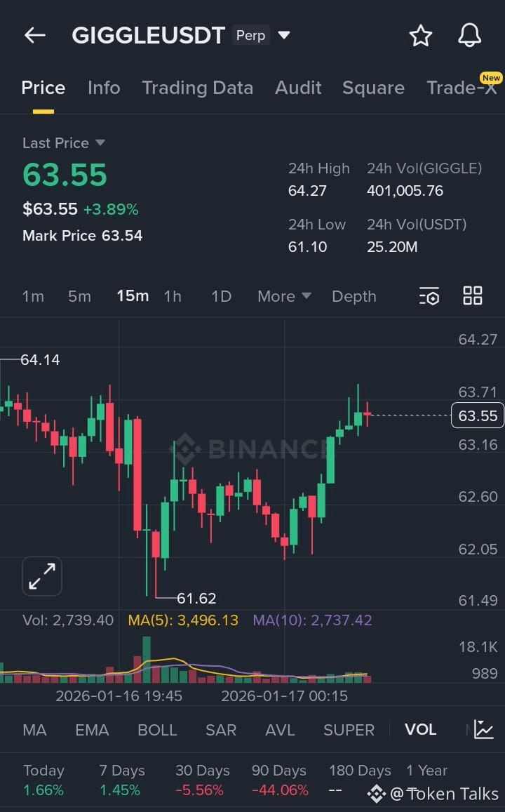Open price alert bell icon

pyautogui.click(x=469, y=35)
